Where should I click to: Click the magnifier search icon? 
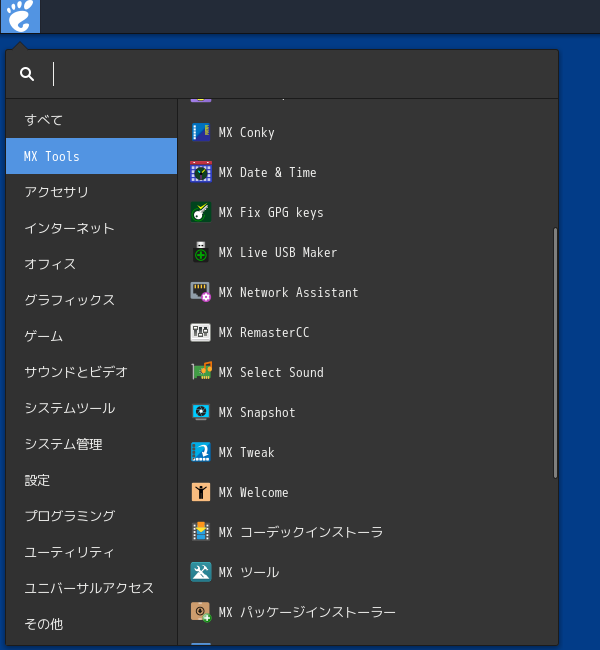(x=27, y=74)
